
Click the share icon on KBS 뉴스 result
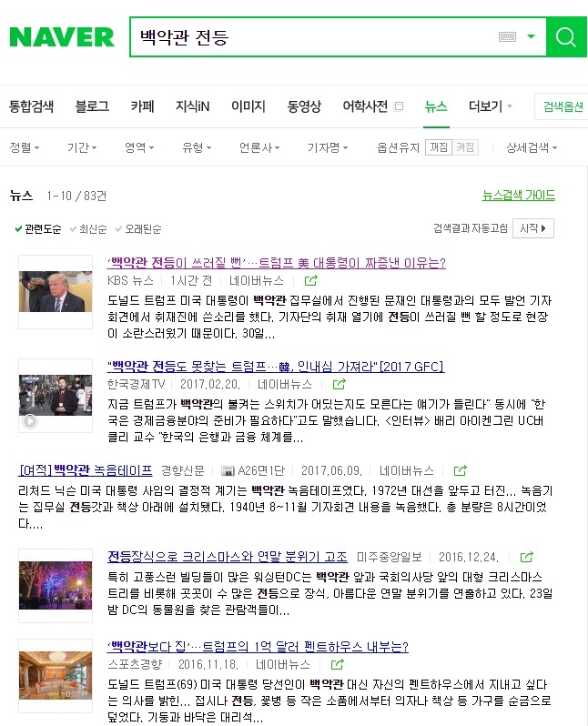pos(311,280)
